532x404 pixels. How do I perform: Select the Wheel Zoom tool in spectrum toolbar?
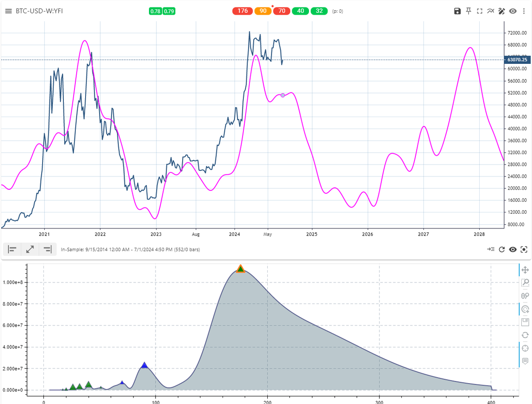click(525, 296)
